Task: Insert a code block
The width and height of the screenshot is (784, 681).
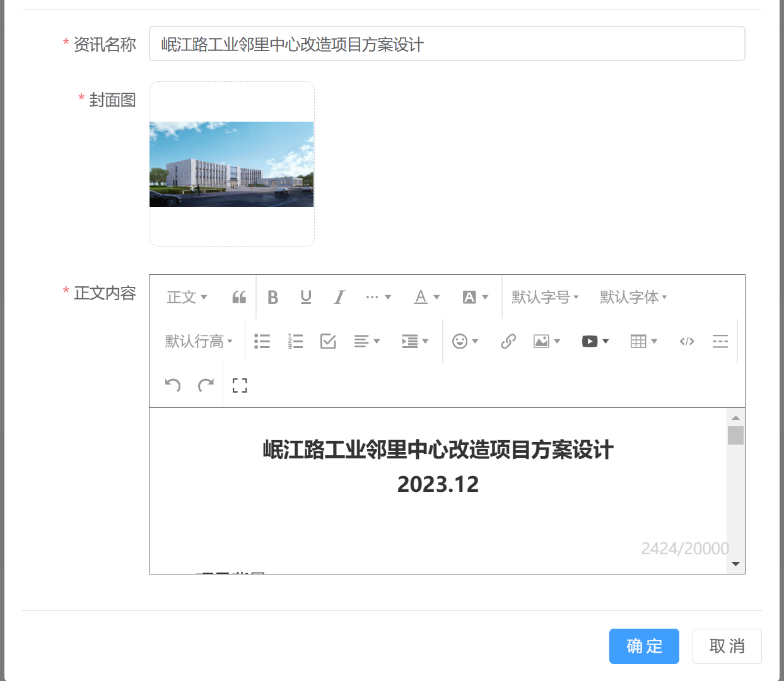Action: click(687, 341)
